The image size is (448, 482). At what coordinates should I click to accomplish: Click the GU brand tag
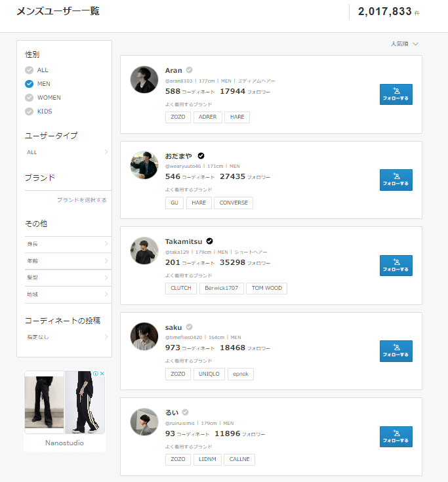[x=174, y=203]
